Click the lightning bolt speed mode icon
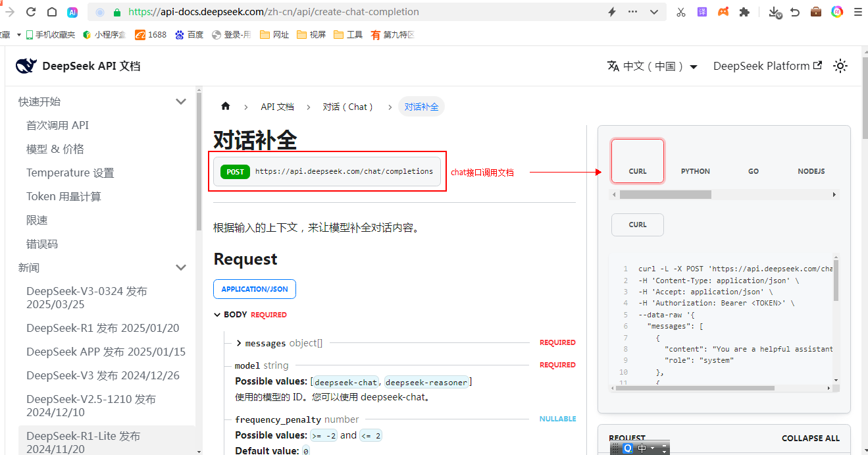The image size is (868, 455). pos(612,12)
